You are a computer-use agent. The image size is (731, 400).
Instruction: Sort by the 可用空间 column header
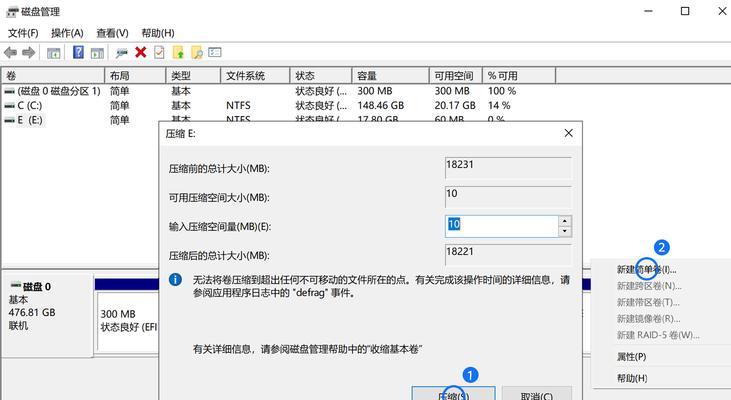pos(455,76)
